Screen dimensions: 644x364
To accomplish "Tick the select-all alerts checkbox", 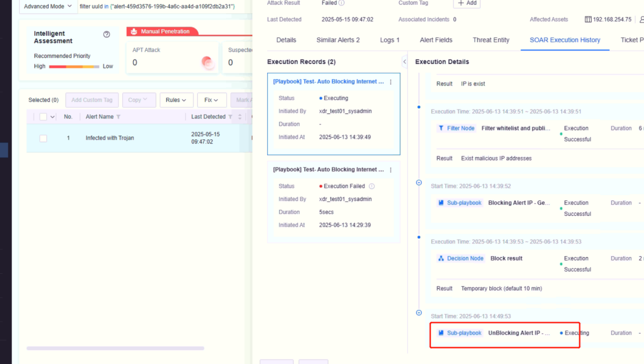I will tap(43, 117).
